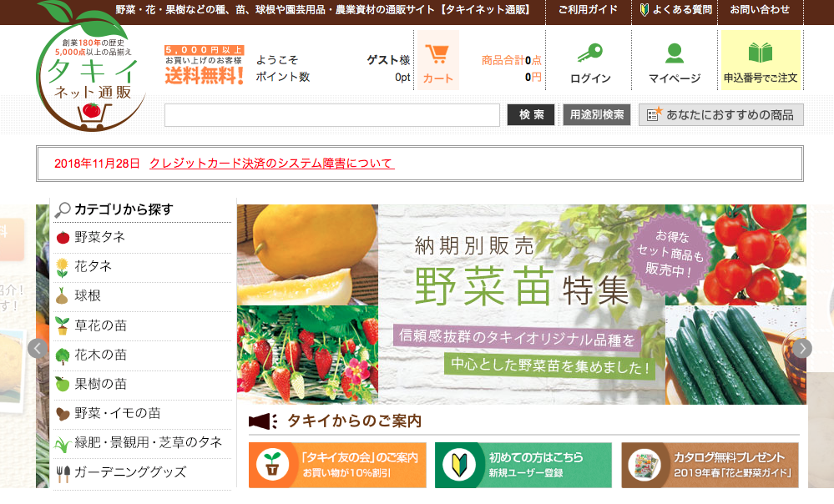Click the 商品合計0点 cart summary
This screenshot has height=504, width=834.
pos(511,60)
